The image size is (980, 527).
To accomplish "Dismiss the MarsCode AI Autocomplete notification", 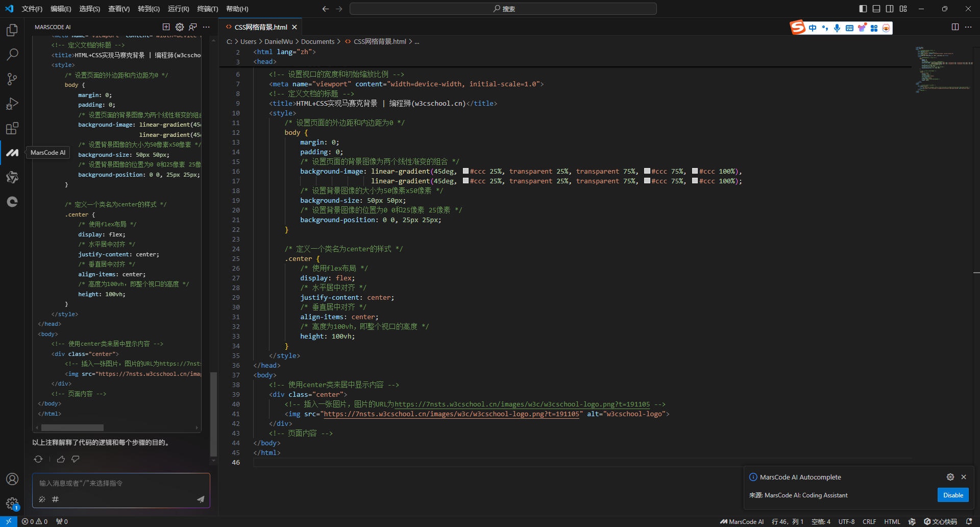I will pyautogui.click(x=964, y=477).
